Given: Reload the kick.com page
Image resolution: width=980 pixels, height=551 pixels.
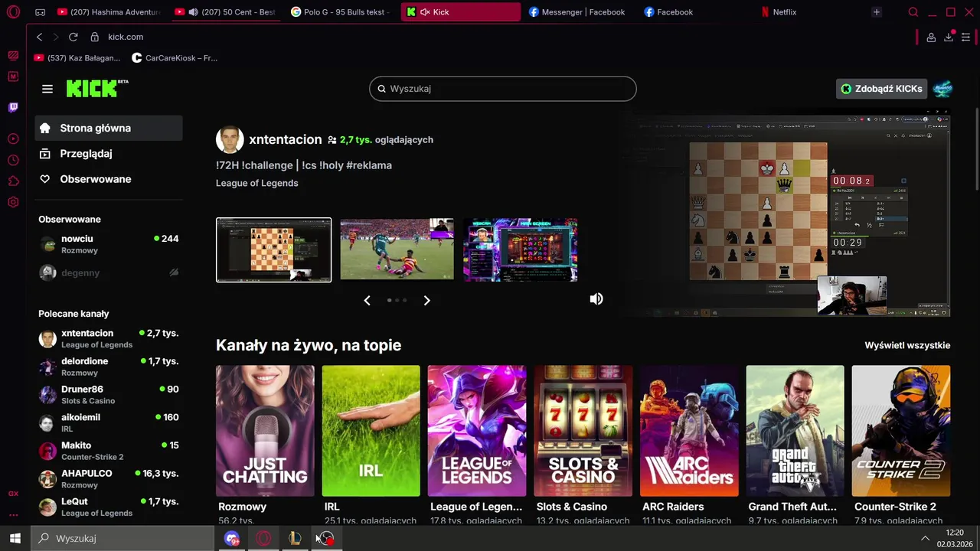Looking at the screenshot, I should [x=73, y=37].
